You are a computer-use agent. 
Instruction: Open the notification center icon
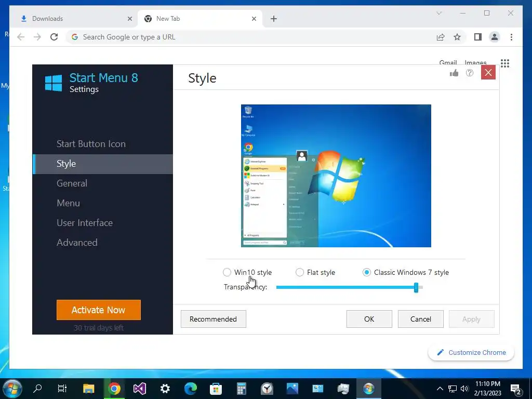(x=515, y=389)
